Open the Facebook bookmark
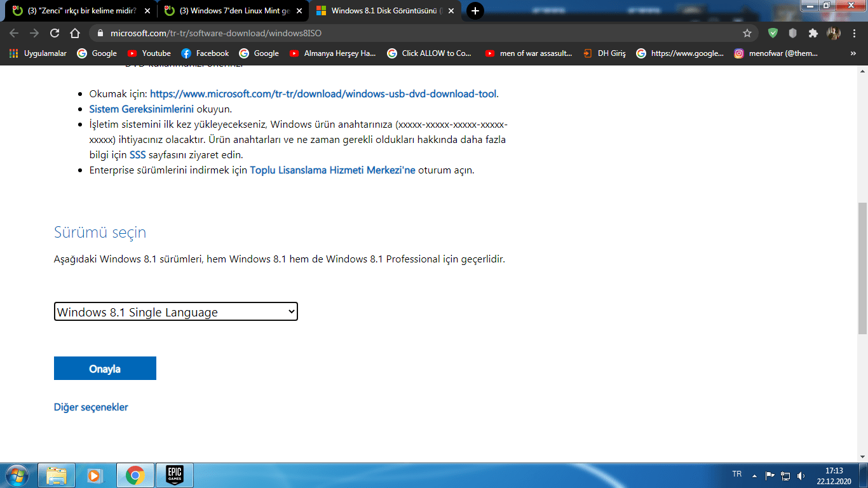Viewport: 868px width, 488px height. [205, 53]
